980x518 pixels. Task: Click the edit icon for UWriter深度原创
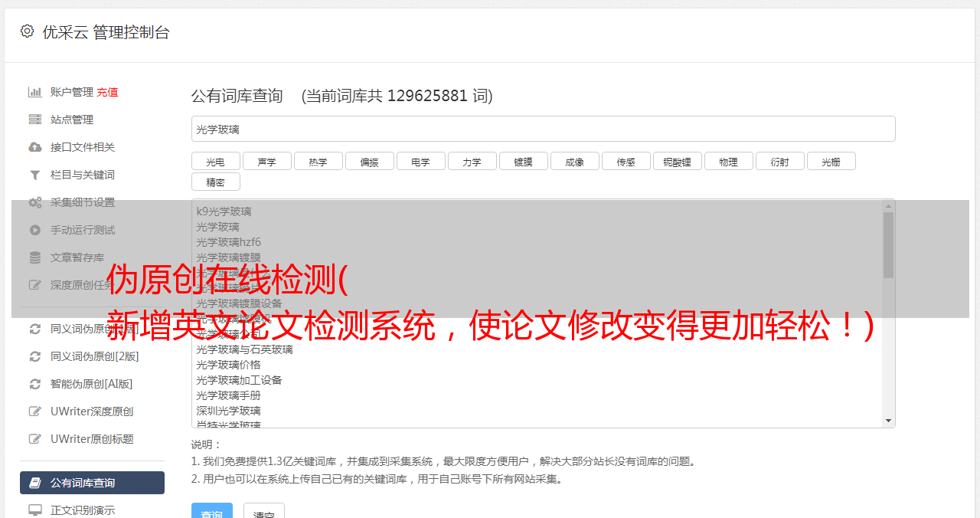35,411
